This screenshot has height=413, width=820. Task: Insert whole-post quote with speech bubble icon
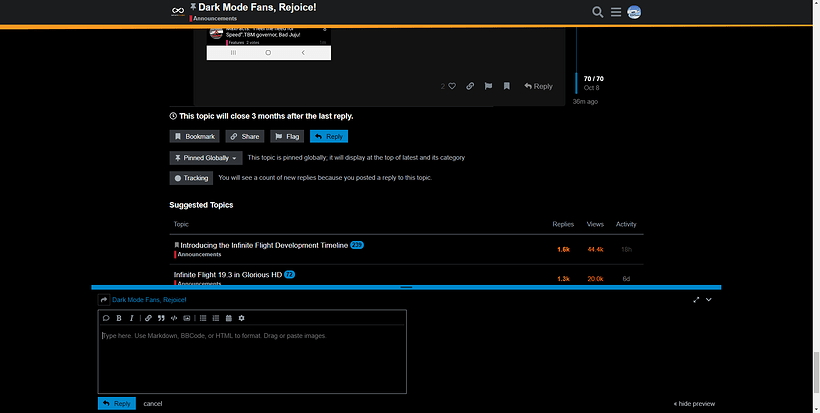[106, 318]
